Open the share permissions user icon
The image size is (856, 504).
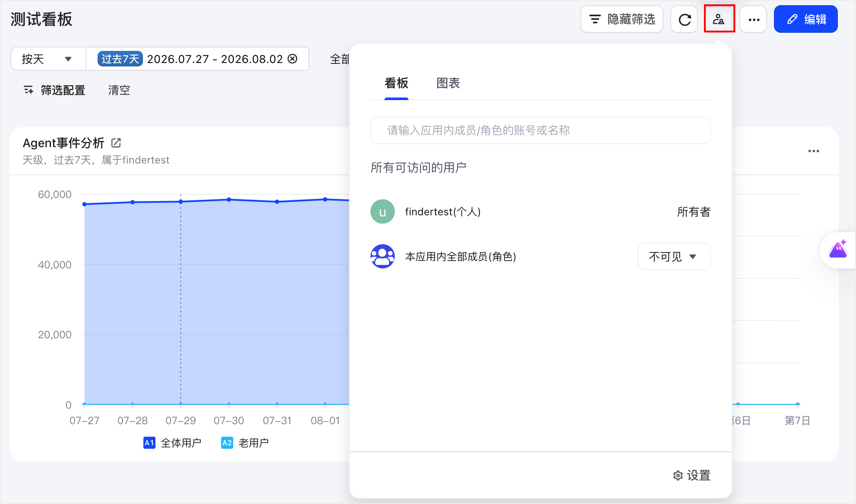(x=719, y=19)
